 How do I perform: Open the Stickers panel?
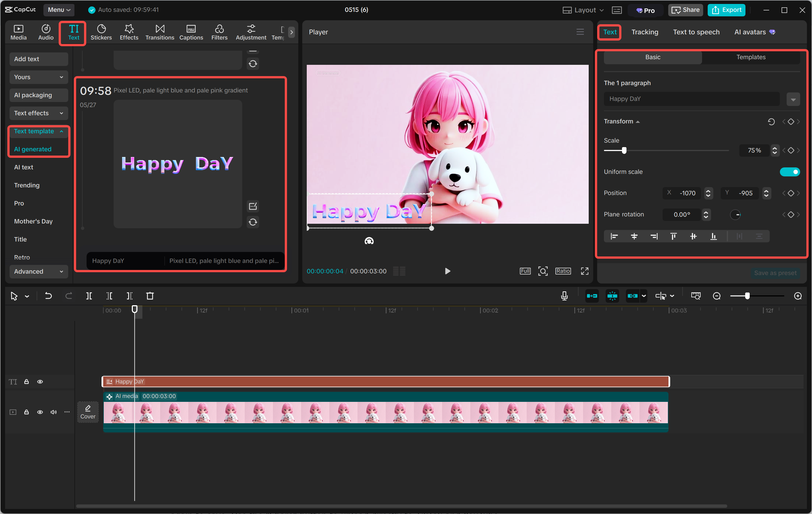101,32
